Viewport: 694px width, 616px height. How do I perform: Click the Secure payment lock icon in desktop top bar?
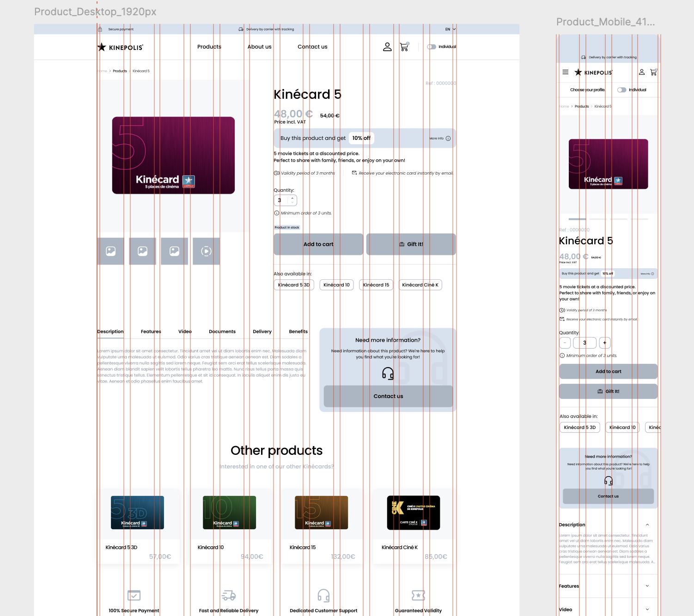click(x=100, y=29)
